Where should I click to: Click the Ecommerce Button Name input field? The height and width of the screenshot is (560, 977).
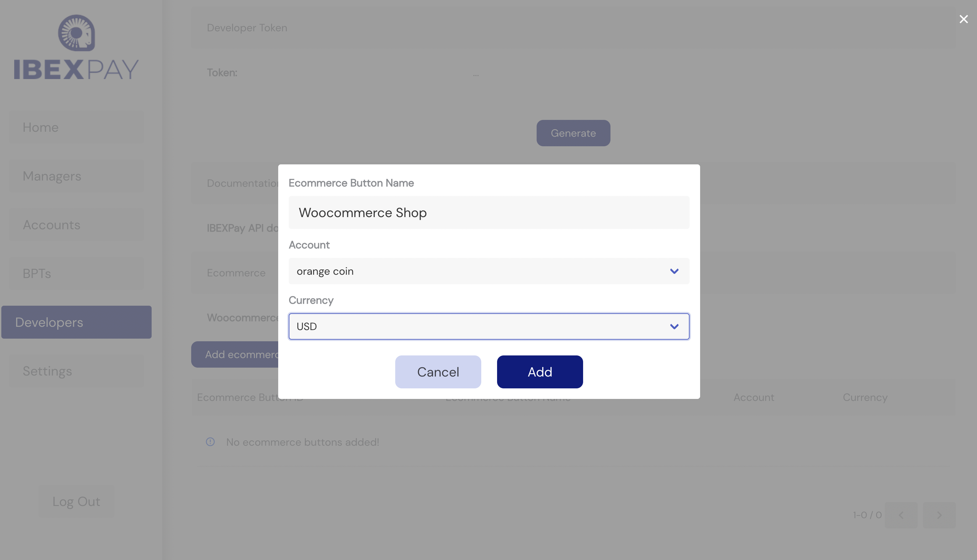coord(489,213)
